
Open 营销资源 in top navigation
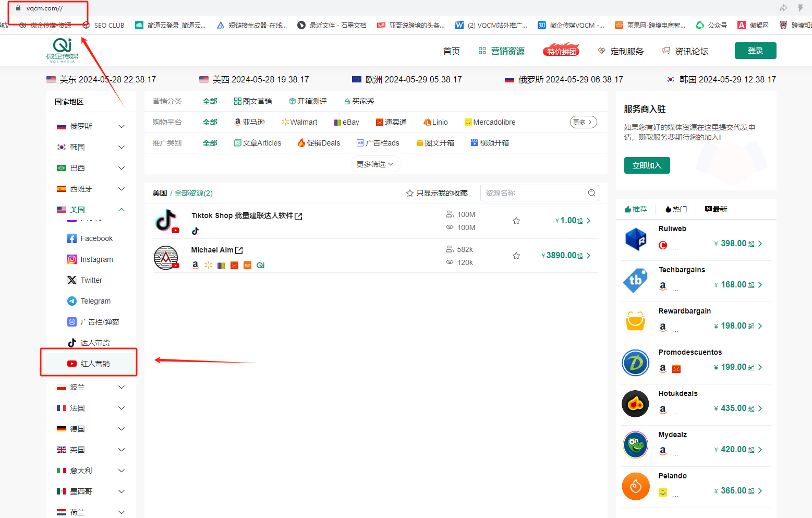point(502,51)
